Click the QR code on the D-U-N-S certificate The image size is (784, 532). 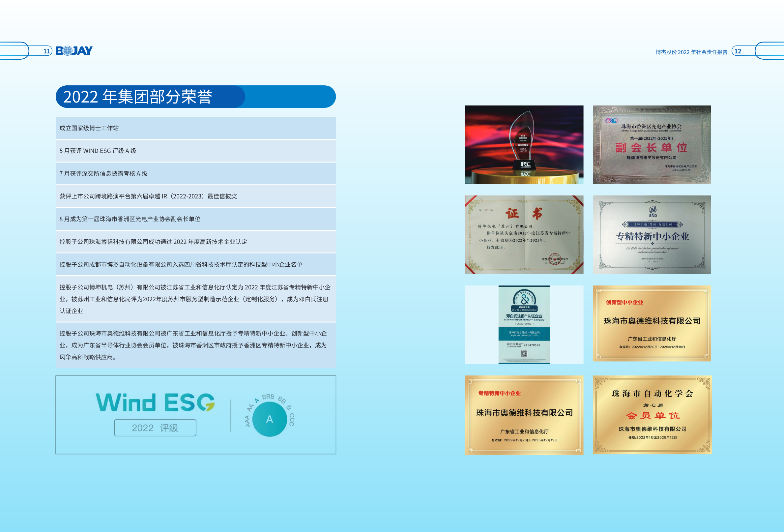coord(524,354)
